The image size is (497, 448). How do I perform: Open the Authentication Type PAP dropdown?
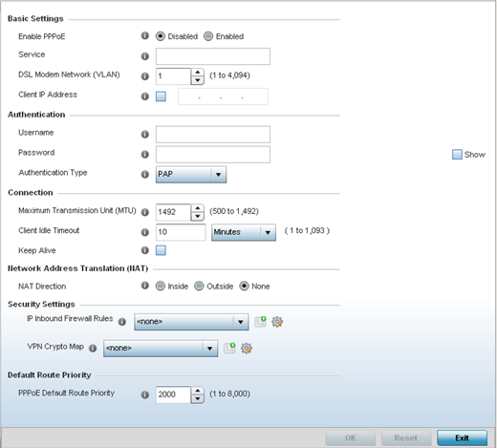pos(191,174)
